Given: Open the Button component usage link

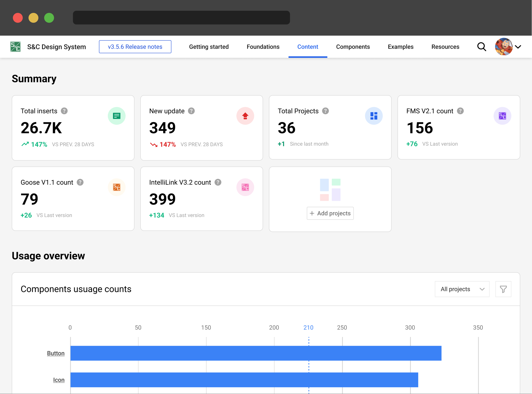Looking at the screenshot, I should coord(56,353).
